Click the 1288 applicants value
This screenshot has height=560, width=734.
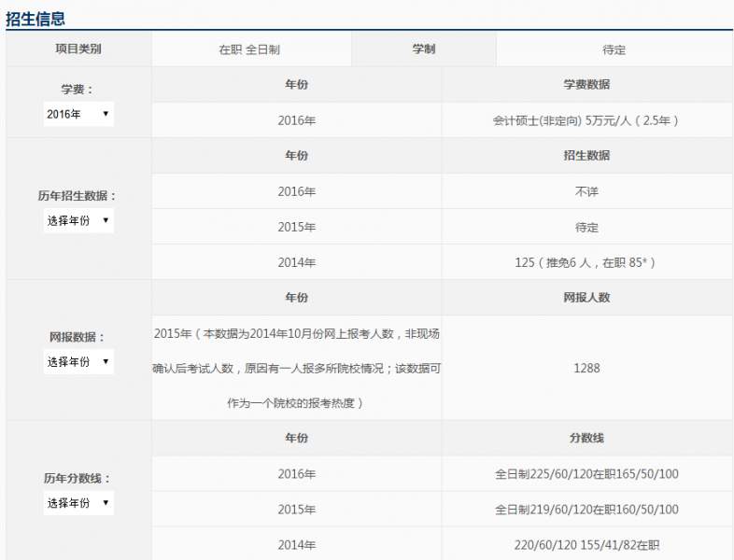click(x=586, y=368)
